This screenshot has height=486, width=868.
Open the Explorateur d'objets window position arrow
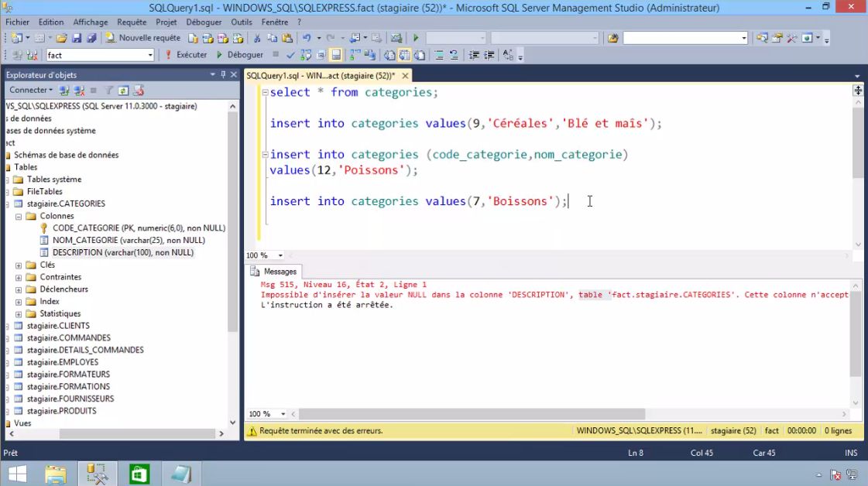point(213,74)
